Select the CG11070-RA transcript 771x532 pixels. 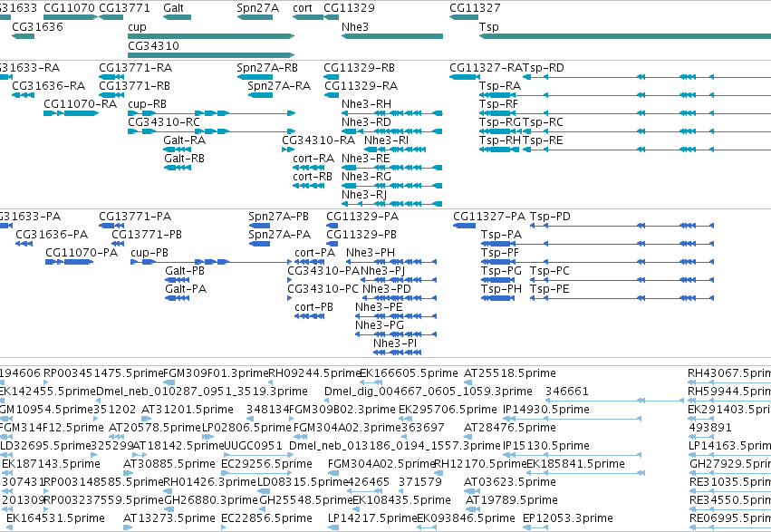71,113
